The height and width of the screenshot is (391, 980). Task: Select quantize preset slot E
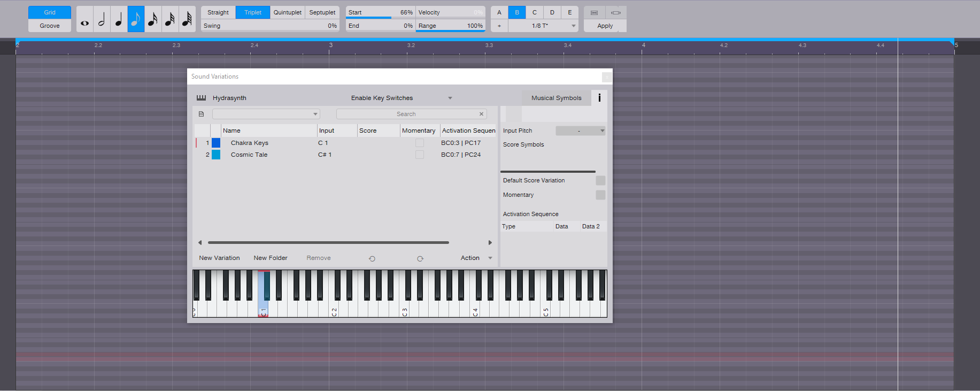[x=570, y=12]
